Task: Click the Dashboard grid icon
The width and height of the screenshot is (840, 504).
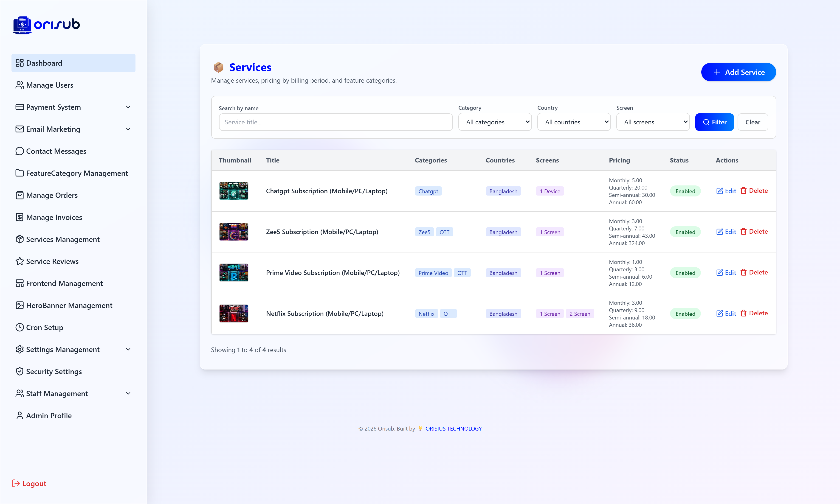Action: pos(20,63)
